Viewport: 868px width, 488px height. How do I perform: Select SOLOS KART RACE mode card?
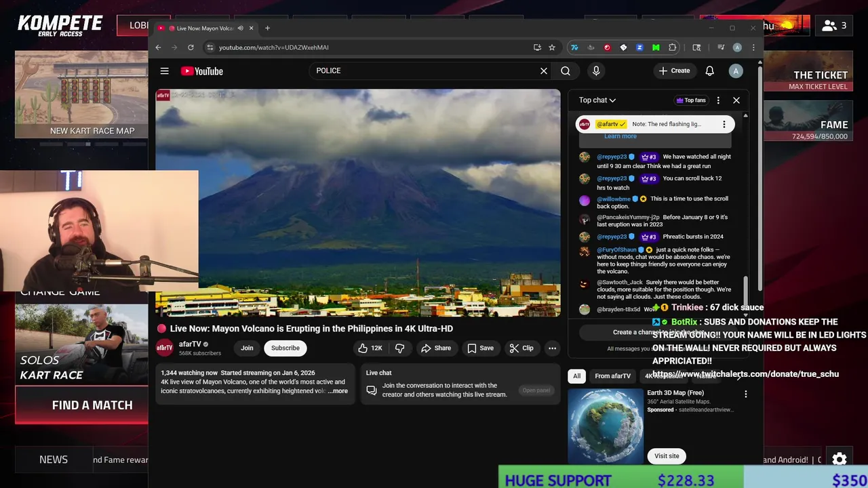[81, 344]
